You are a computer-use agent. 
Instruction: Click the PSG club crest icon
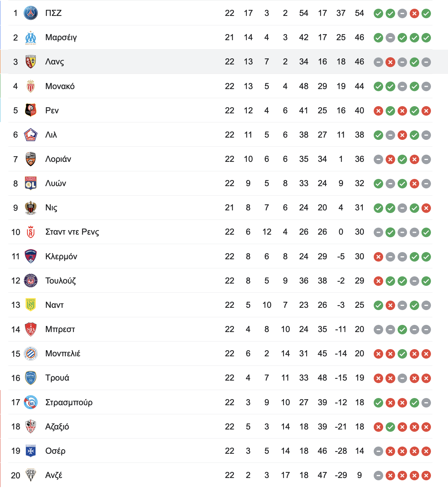click(31, 13)
